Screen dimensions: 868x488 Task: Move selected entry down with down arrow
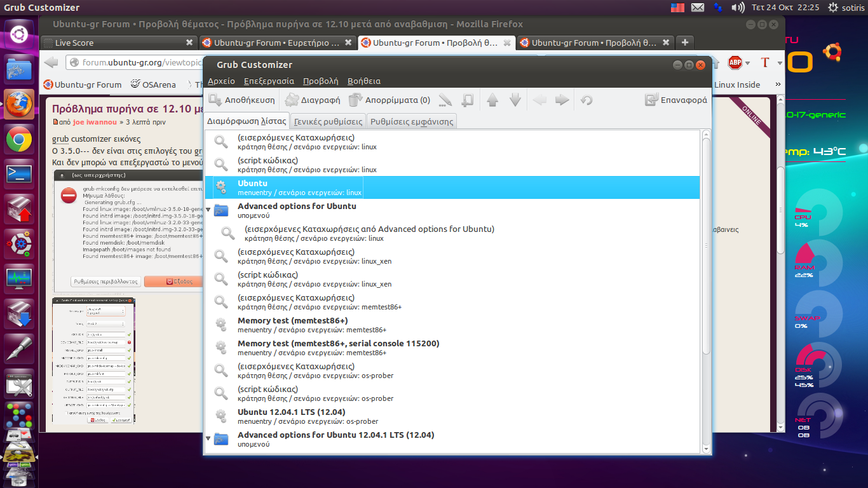[x=515, y=100]
